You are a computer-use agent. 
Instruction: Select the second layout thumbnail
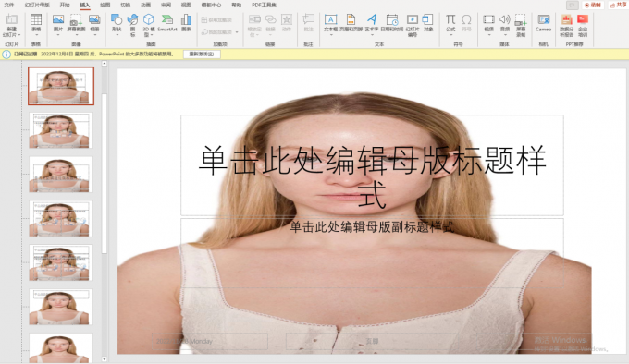pyautogui.click(x=61, y=130)
